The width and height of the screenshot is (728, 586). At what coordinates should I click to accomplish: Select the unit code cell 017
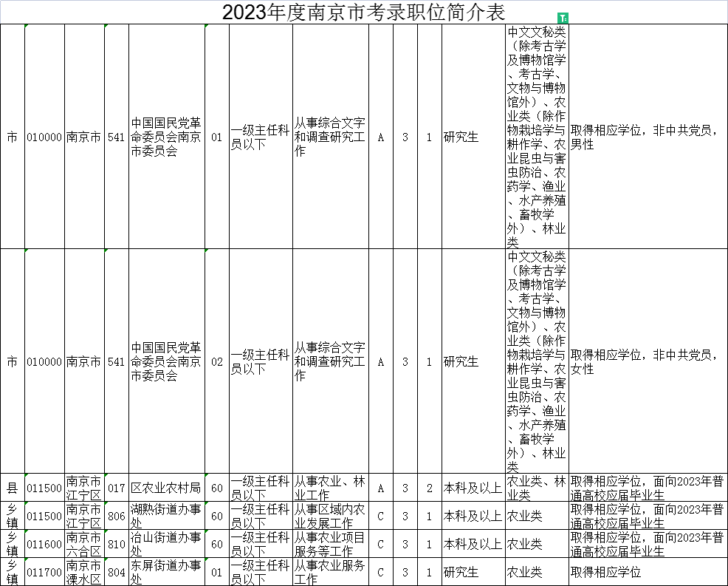[117, 488]
